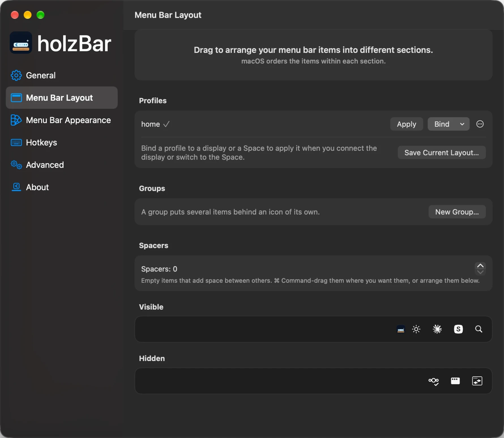Click the yellow minimize window button
504x438 pixels.
[27, 15]
